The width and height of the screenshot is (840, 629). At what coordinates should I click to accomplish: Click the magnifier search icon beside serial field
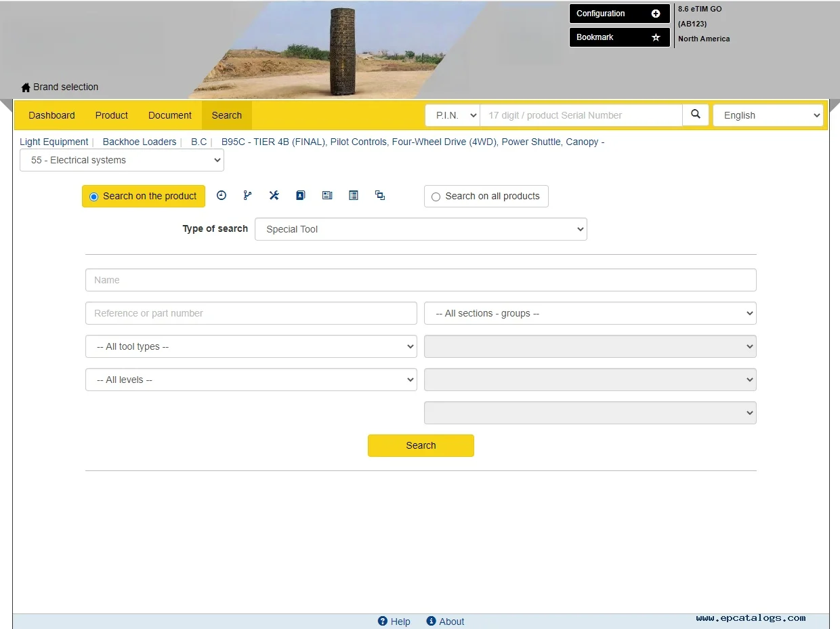click(x=696, y=115)
